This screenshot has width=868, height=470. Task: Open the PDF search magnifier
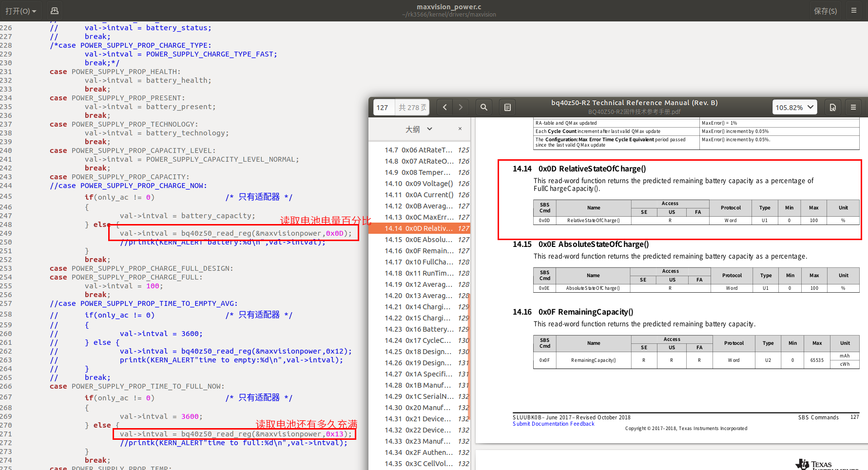(x=483, y=107)
